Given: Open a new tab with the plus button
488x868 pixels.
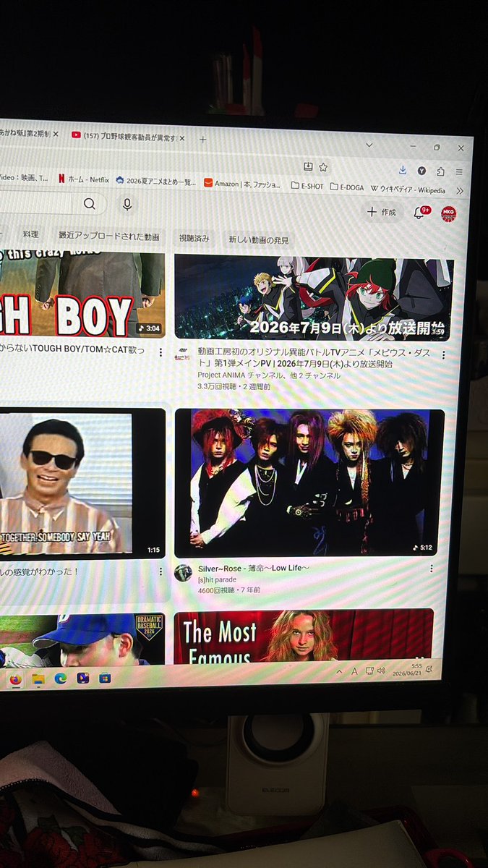Looking at the screenshot, I should 202,138.
